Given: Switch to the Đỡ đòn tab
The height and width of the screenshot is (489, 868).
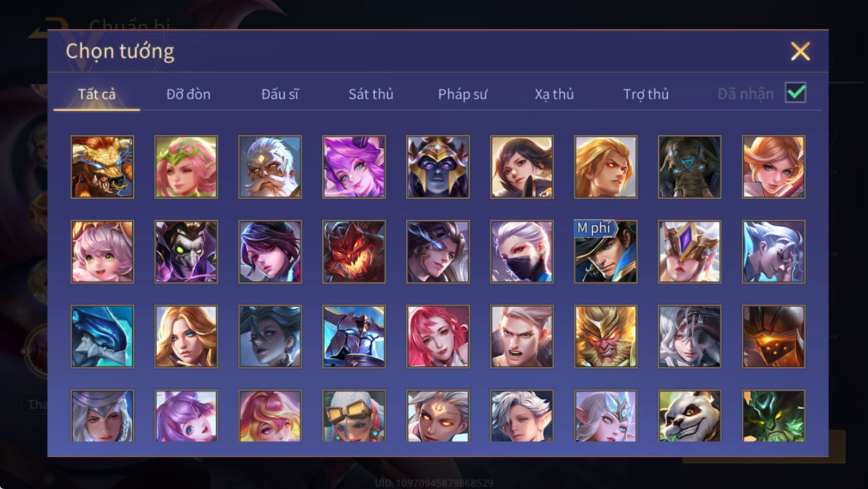Looking at the screenshot, I should (x=188, y=94).
